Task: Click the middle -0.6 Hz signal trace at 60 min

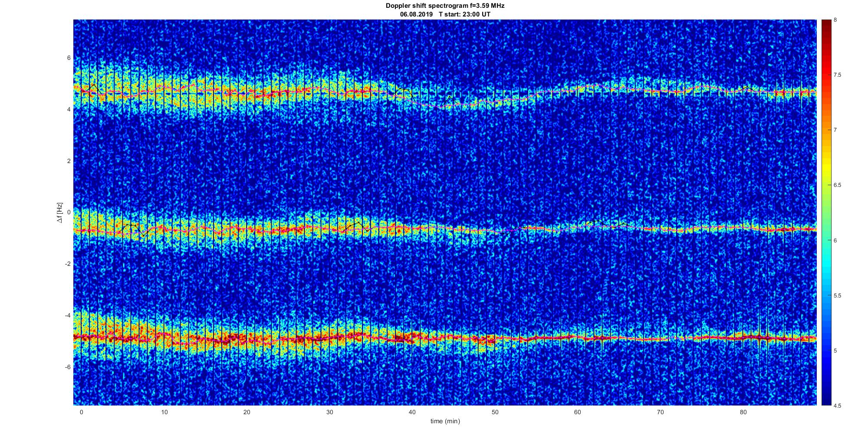Action: pyautogui.click(x=578, y=228)
